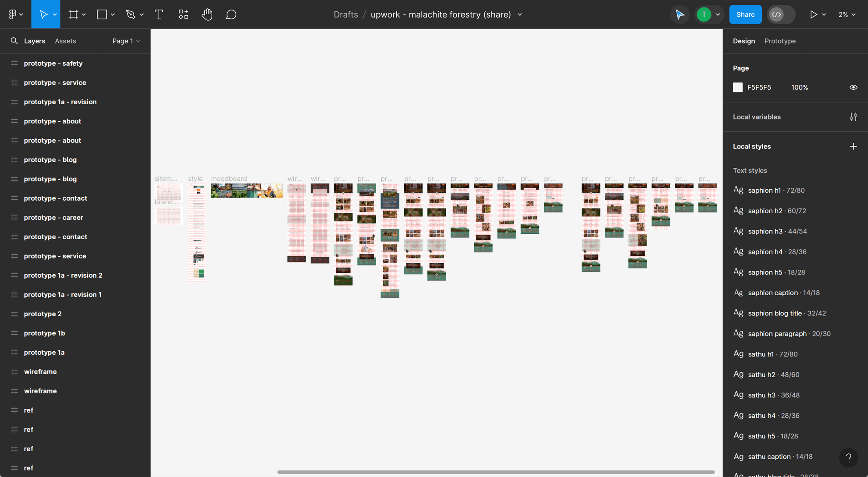Viewport: 868px width, 477px height.
Task: Click the Component tool icon
Action: (183, 15)
